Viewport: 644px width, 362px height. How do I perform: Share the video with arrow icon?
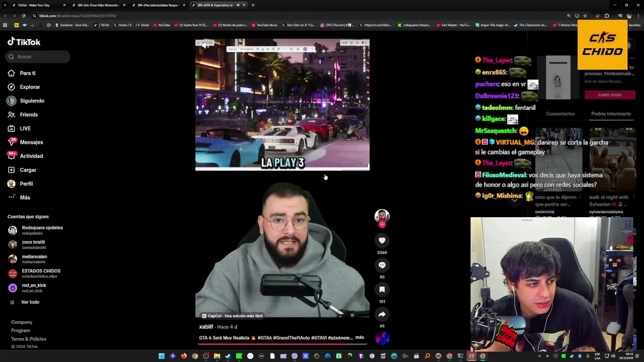(382, 314)
